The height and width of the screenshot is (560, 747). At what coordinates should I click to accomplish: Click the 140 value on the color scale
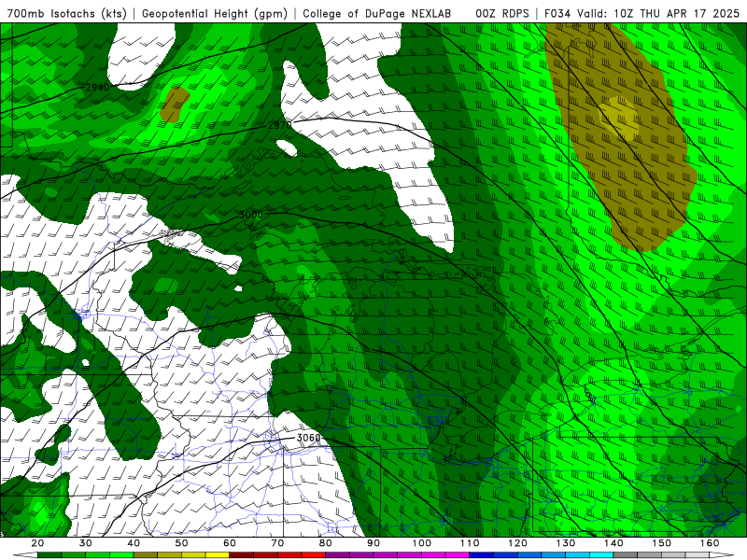pyautogui.click(x=613, y=543)
